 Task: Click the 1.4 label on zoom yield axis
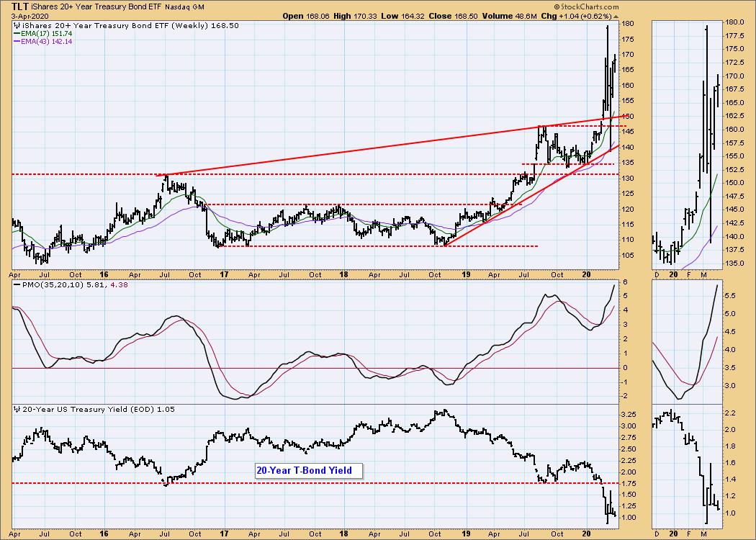click(729, 480)
